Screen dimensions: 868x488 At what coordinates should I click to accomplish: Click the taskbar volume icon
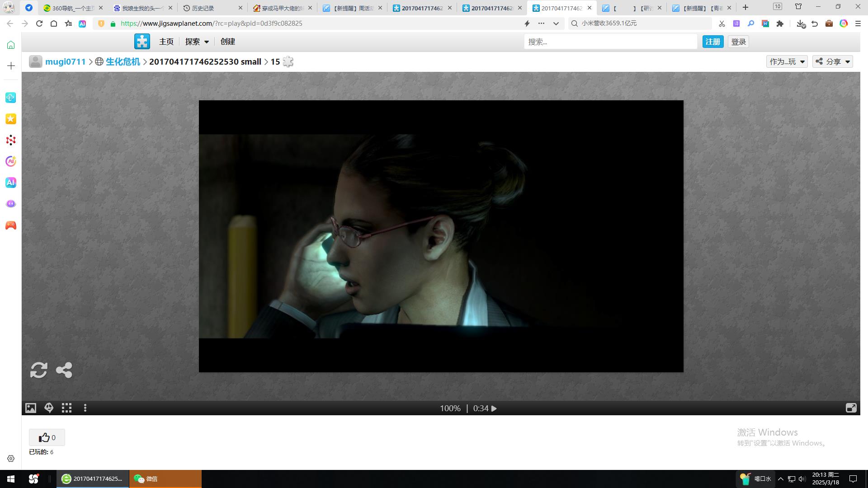802,479
